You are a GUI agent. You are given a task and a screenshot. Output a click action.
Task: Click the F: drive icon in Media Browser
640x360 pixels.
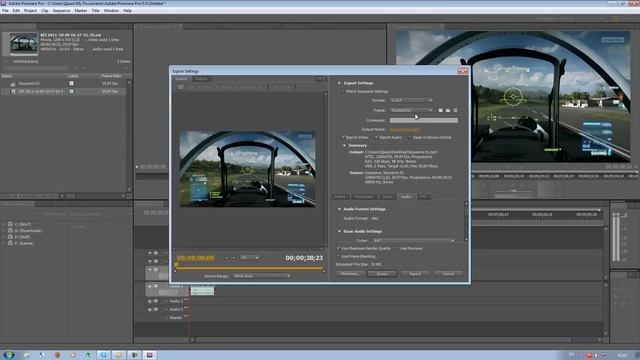click(x=10, y=243)
